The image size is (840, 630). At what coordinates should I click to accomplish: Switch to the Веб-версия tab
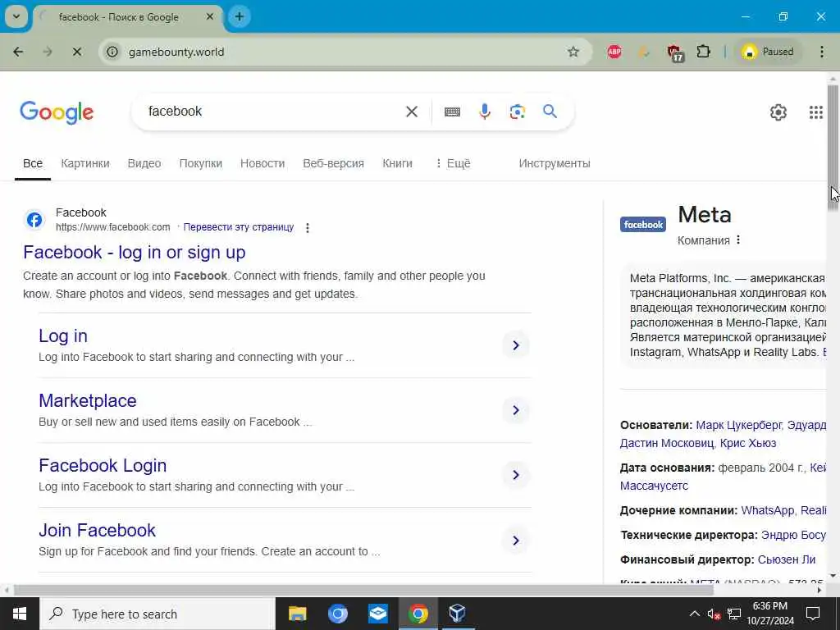(333, 163)
